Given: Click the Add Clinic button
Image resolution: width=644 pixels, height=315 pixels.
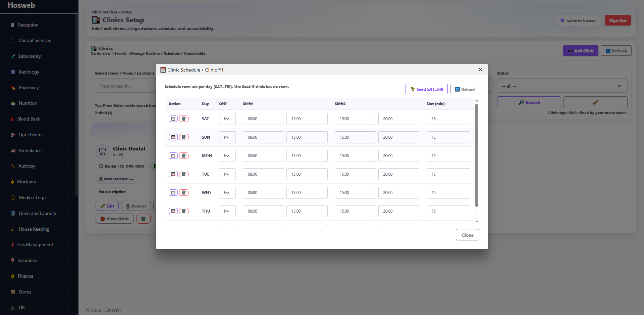Looking at the screenshot, I should pos(581,51).
